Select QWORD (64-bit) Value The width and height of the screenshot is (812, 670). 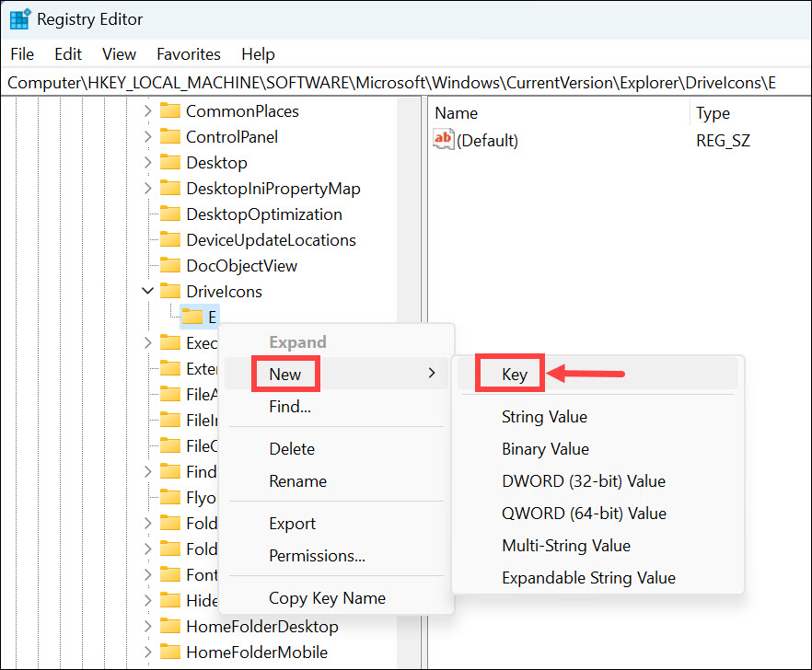pos(597,514)
